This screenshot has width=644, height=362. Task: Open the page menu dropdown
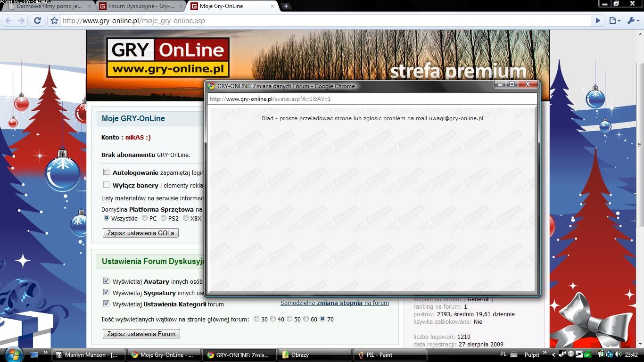tap(614, 21)
